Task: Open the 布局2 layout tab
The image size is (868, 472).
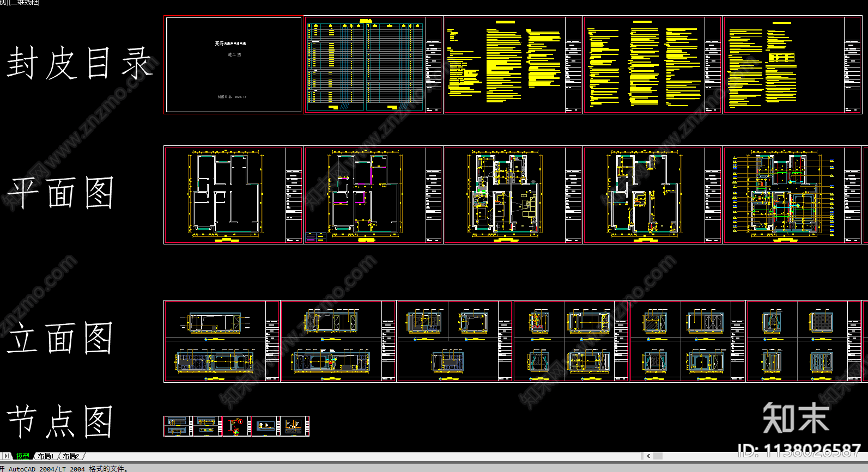Action: [x=71, y=456]
